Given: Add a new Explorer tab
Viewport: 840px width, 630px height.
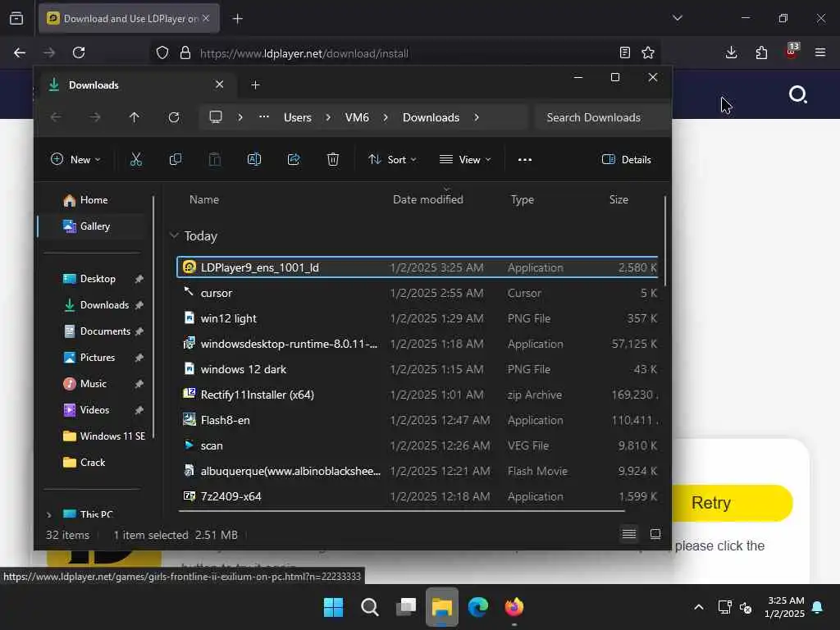Looking at the screenshot, I should (x=256, y=85).
